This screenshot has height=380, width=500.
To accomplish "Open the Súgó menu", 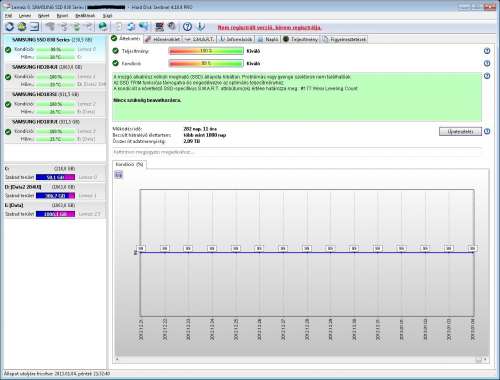I will pos(107,16).
